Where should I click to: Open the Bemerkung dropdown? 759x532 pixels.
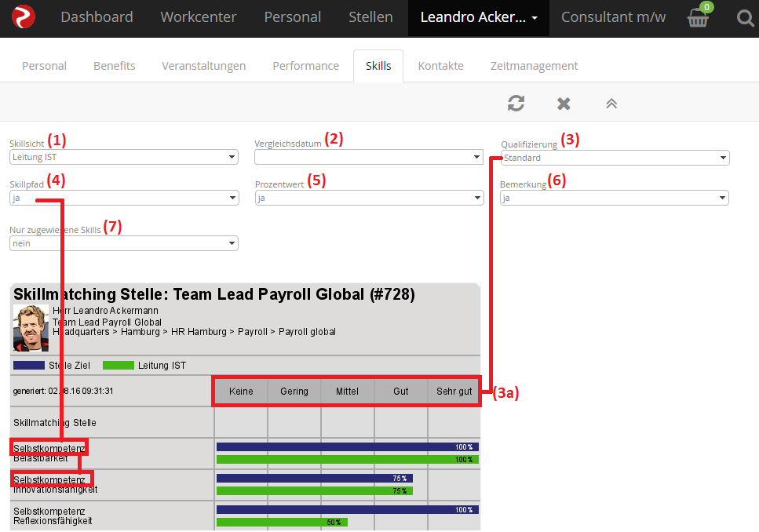(615, 198)
